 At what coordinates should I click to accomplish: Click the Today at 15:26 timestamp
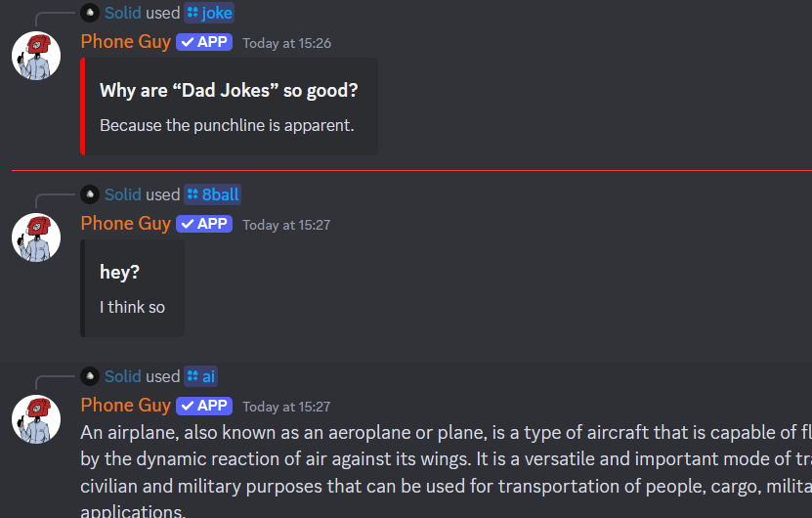click(287, 44)
